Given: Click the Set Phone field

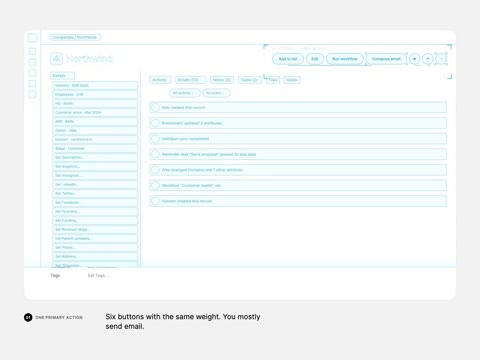Looking at the screenshot, I should 95,248.
